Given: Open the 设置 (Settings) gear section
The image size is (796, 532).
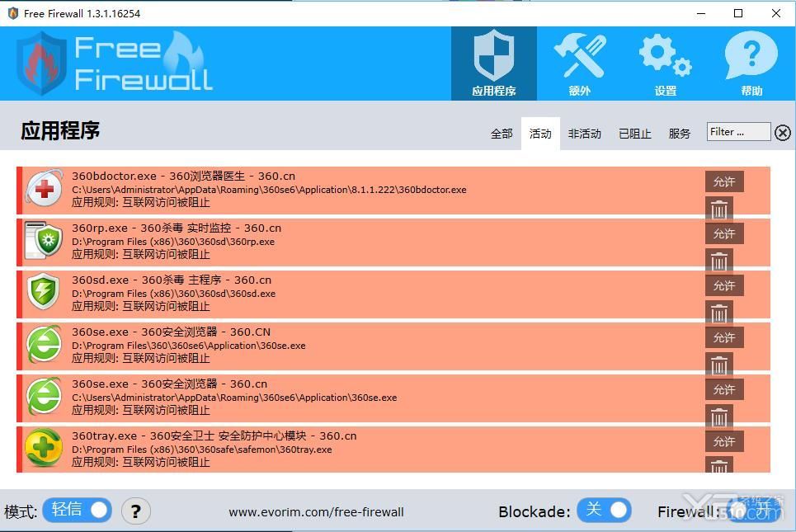Looking at the screenshot, I should [665, 64].
